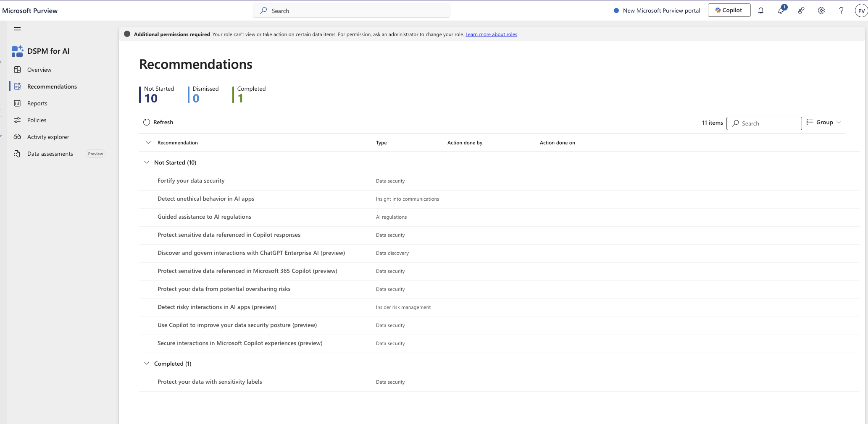Viewport: 868px width, 424px height.
Task: Click the recommendations list Search field
Action: click(764, 123)
